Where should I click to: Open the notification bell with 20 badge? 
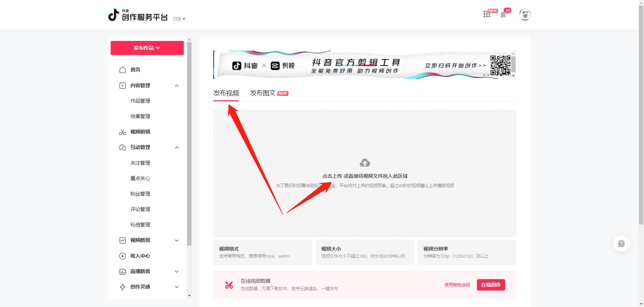503,15
